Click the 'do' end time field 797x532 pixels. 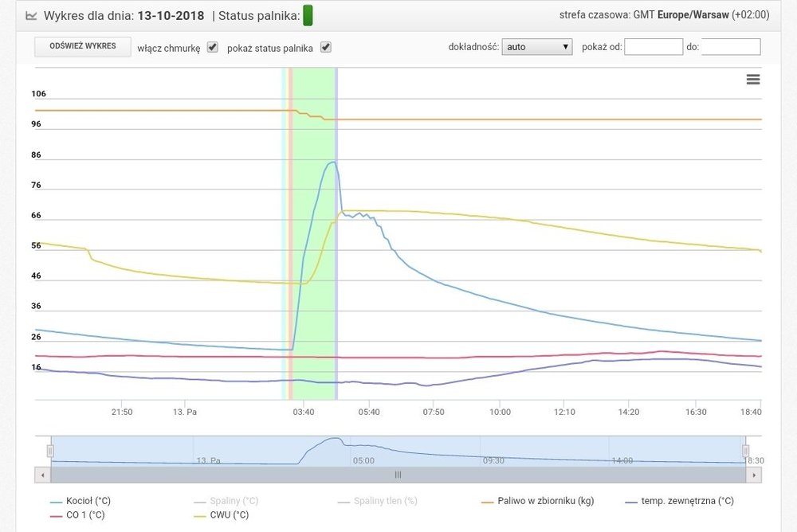(731, 47)
